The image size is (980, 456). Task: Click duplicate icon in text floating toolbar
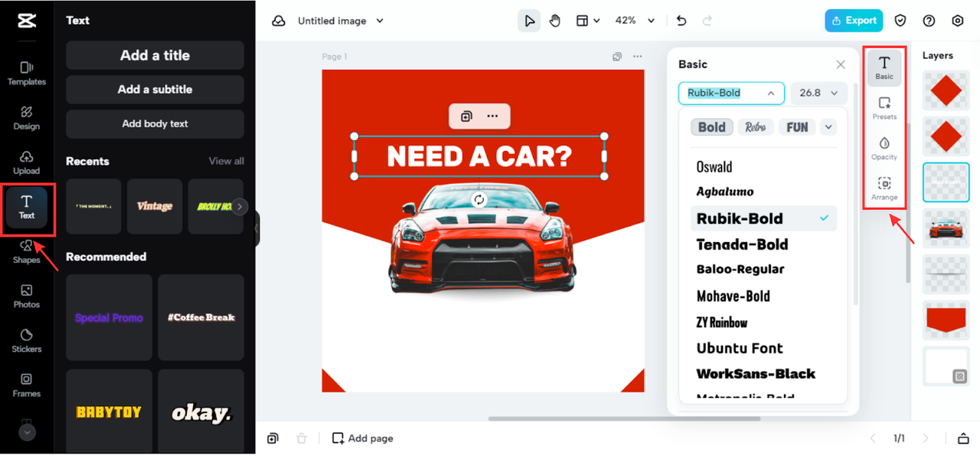click(465, 116)
